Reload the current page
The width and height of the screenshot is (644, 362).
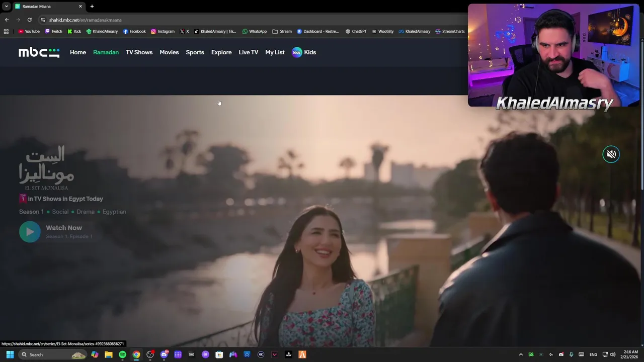click(x=29, y=20)
